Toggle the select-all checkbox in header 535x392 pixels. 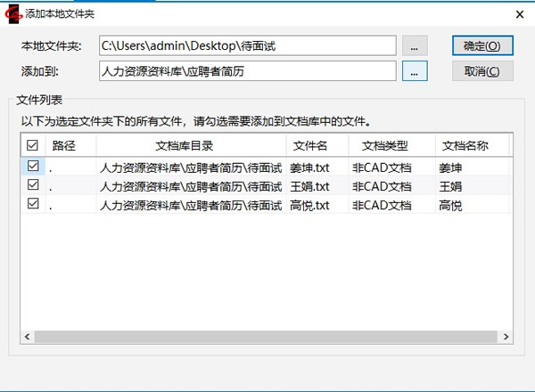pos(33,145)
